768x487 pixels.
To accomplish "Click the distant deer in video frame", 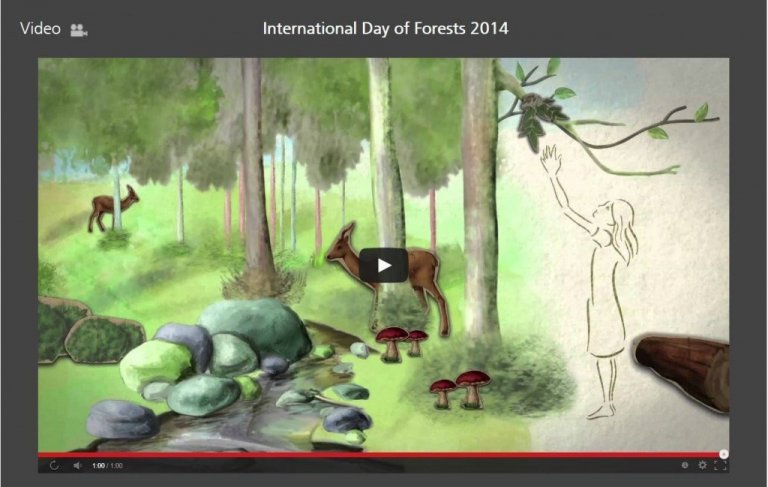I will click(x=113, y=208).
